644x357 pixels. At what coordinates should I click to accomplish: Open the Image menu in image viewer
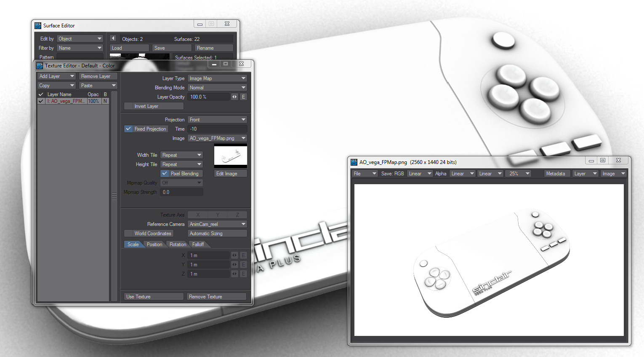pos(614,174)
